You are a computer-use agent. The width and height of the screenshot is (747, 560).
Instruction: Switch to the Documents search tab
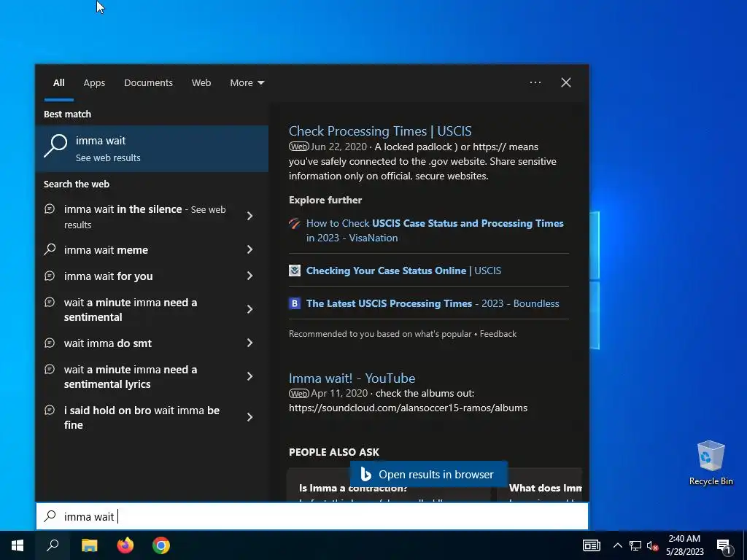click(148, 82)
